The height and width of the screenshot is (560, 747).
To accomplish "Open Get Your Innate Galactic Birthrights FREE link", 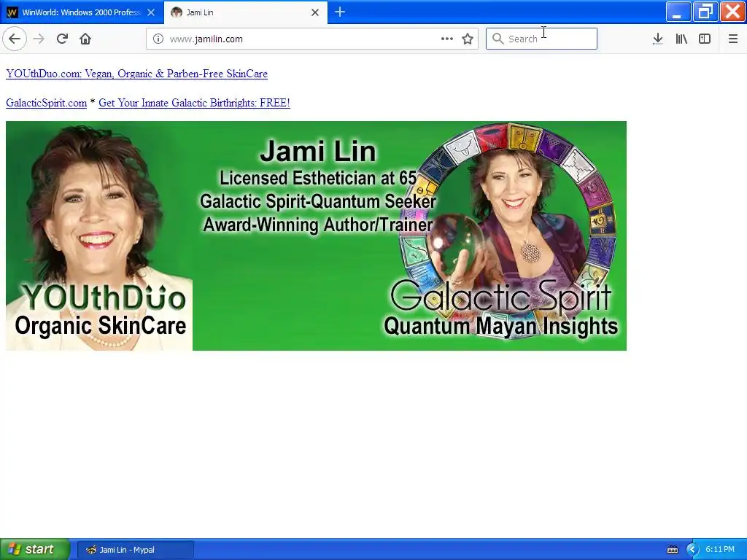I will point(194,103).
